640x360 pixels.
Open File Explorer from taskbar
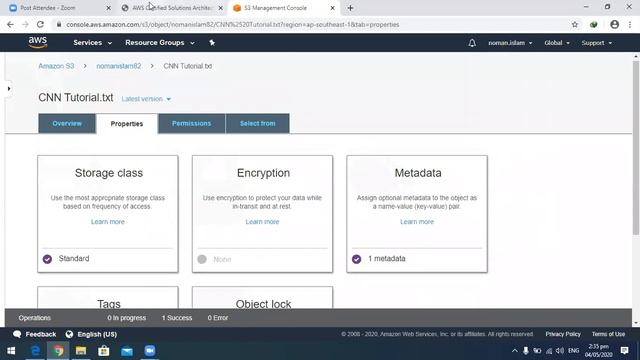pyautogui.click(x=81, y=351)
